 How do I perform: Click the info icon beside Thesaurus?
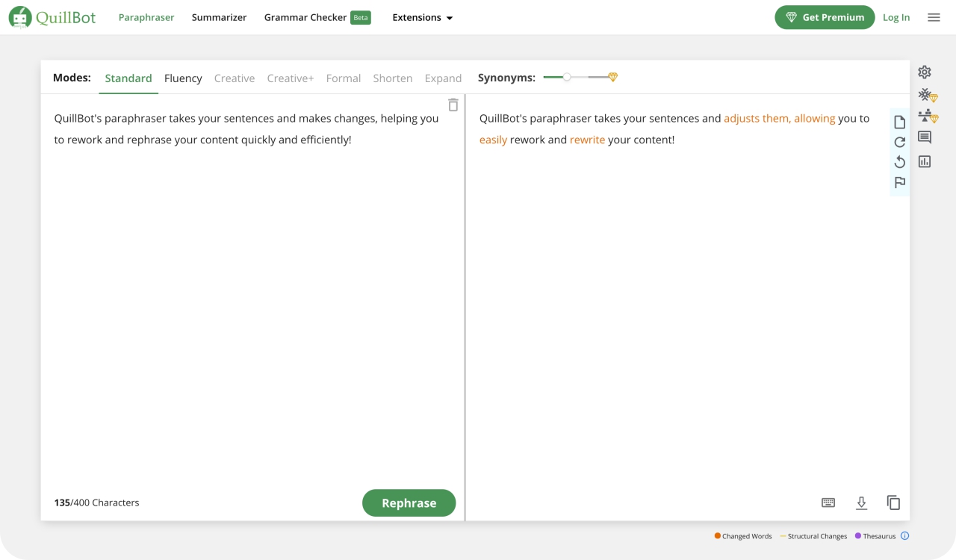[x=905, y=536]
